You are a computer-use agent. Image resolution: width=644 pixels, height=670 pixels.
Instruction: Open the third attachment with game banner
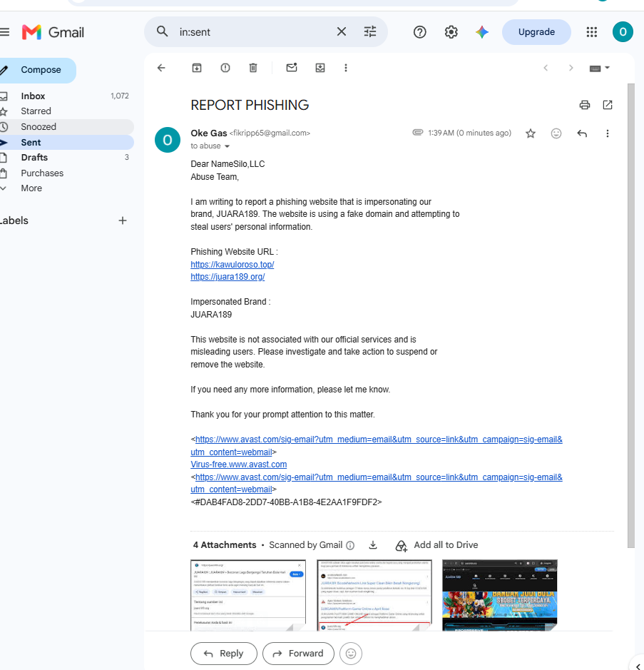(500, 595)
